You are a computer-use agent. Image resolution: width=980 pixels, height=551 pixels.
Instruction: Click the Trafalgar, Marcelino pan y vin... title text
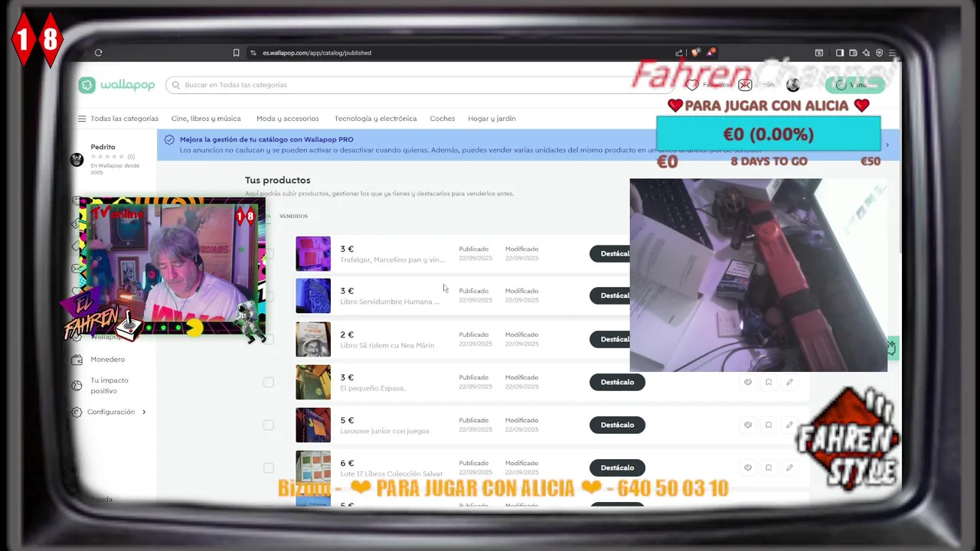pyautogui.click(x=392, y=259)
